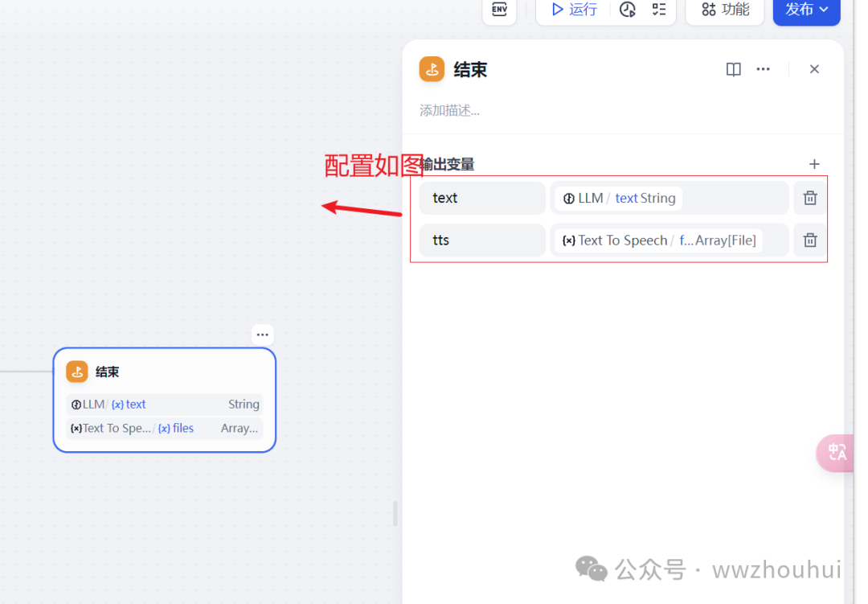
Task: Open the more options menu in 结束 panel header
Action: tap(764, 69)
